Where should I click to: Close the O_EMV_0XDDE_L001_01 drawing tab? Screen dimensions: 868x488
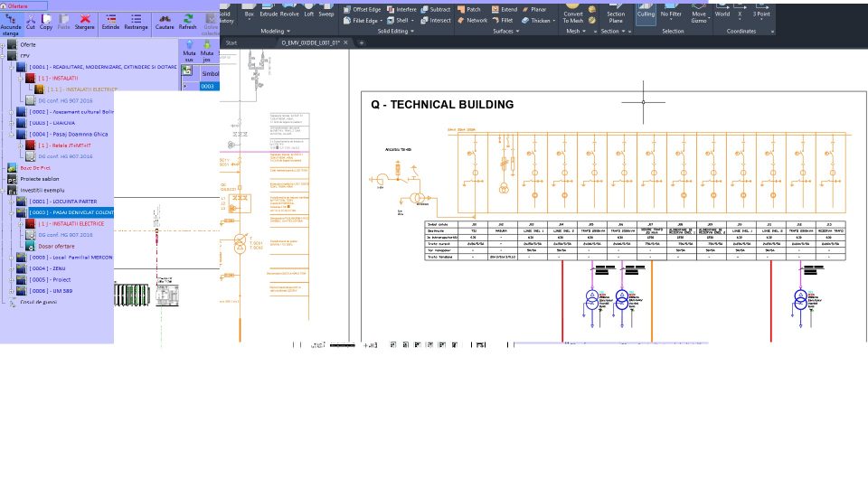point(346,42)
